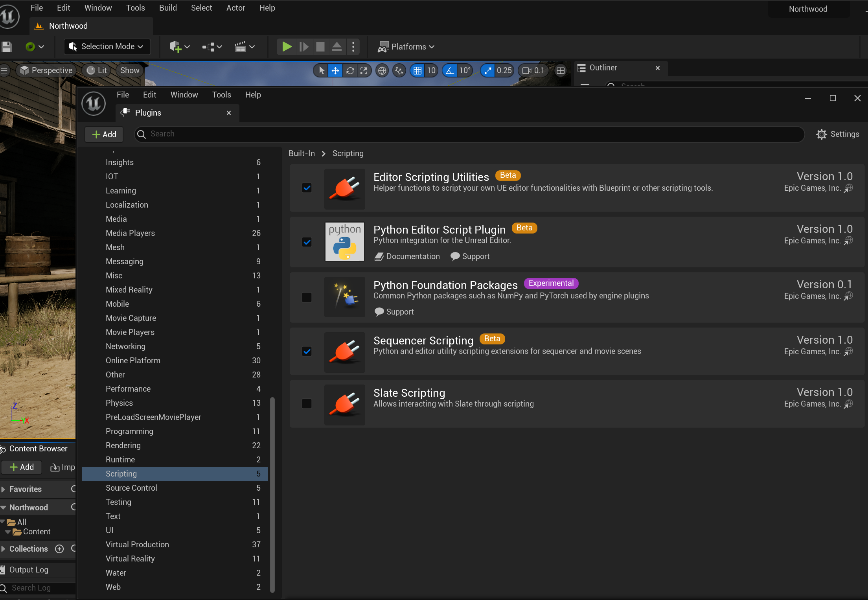The image size is (868, 600).
Task: Click the Play in editor button
Action: tap(287, 47)
